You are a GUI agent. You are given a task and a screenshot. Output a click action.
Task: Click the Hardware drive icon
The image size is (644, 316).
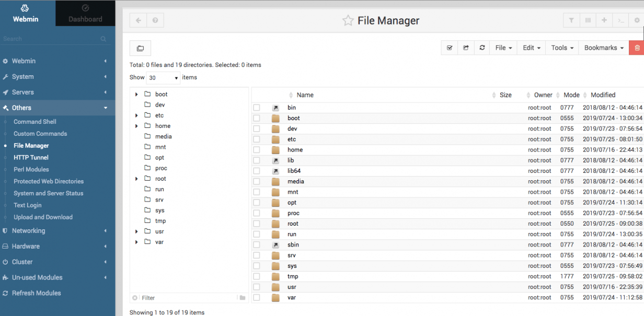[x=5, y=246]
